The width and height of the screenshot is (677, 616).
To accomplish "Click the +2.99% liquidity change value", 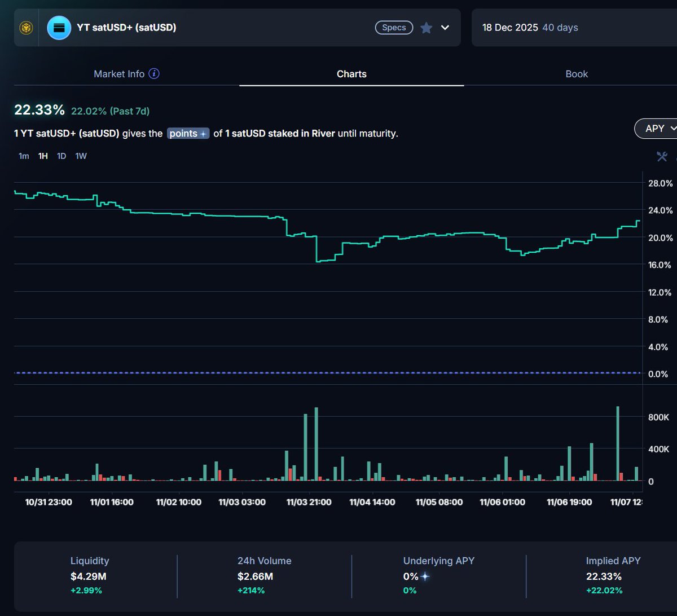I will tap(86, 591).
